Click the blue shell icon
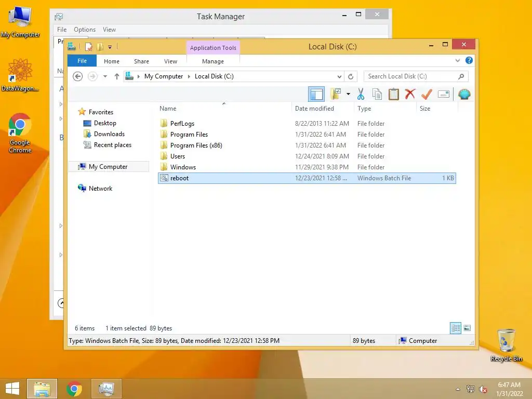This screenshot has width=532, height=399. pos(464,94)
